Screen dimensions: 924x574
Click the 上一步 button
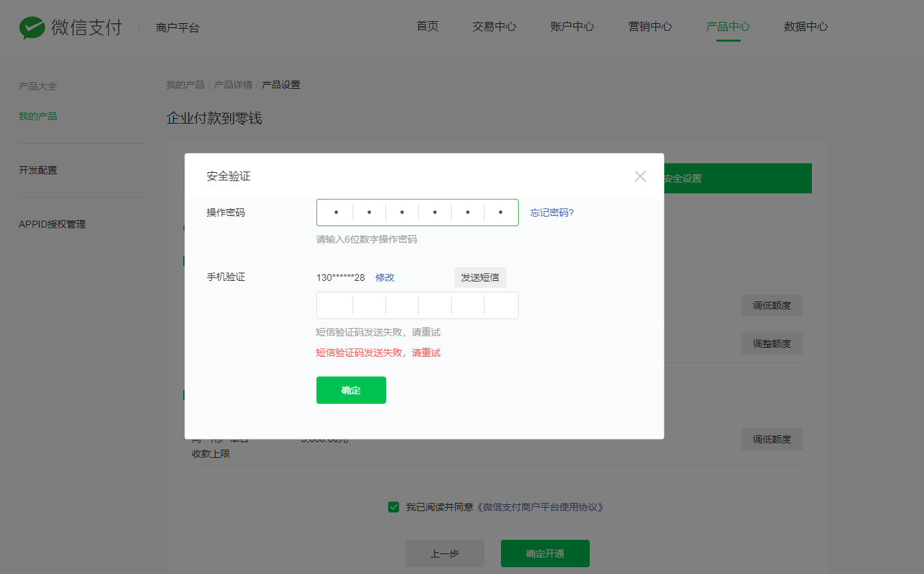pos(445,553)
